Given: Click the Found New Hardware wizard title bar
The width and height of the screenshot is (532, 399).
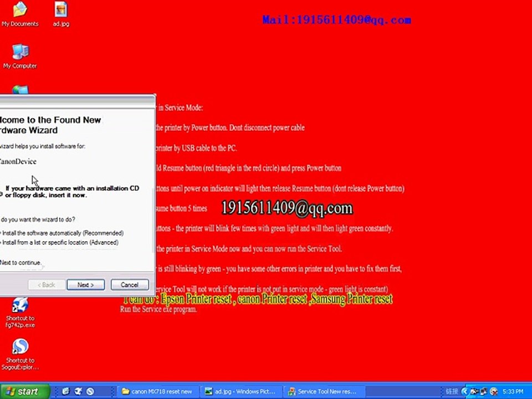Looking at the screenshot, I should coord(78,100).
